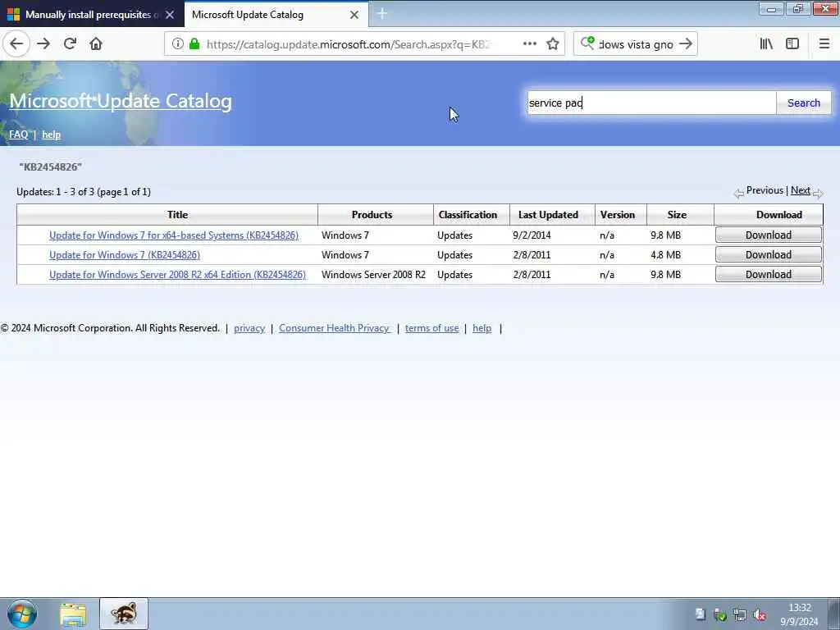Image resolution: width=840 pixels, height=630 pixels.
Task: Open Windows Explorer from taskbar
Action: [x=73, y=614]
